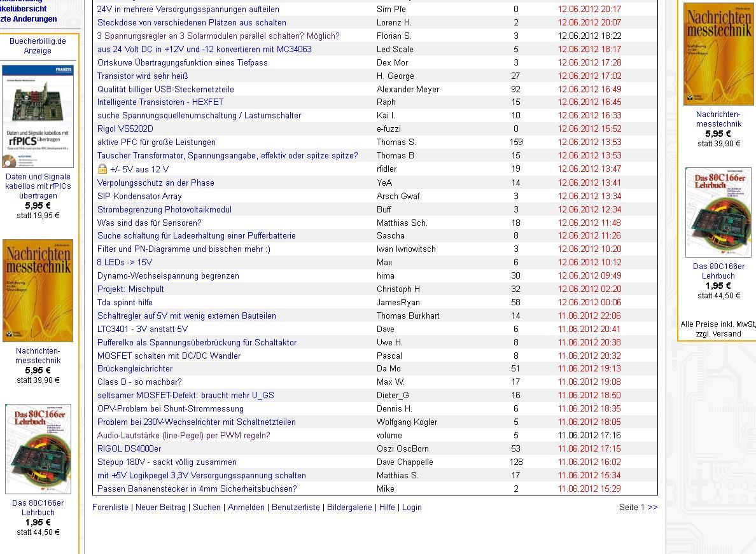
Task: Open right sidebar 'Das 80C166er Lehrbuch' text link
Action: (x=718, y=271)
